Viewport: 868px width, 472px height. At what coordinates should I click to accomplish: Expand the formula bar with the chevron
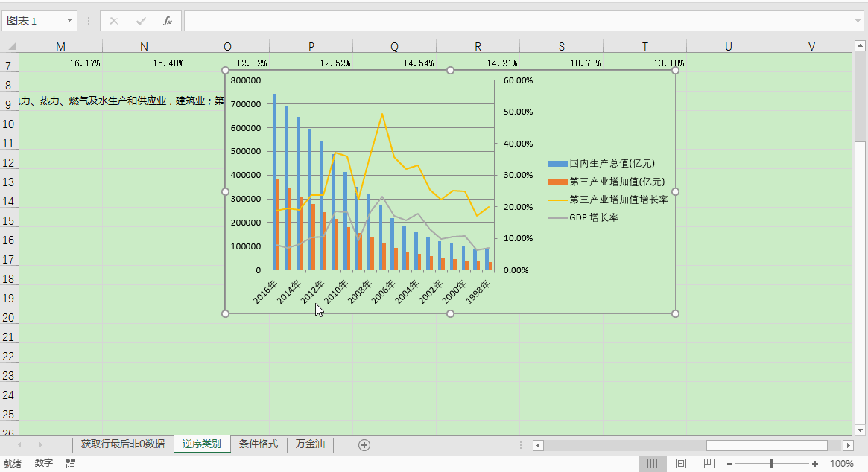(x=858, y=21)
